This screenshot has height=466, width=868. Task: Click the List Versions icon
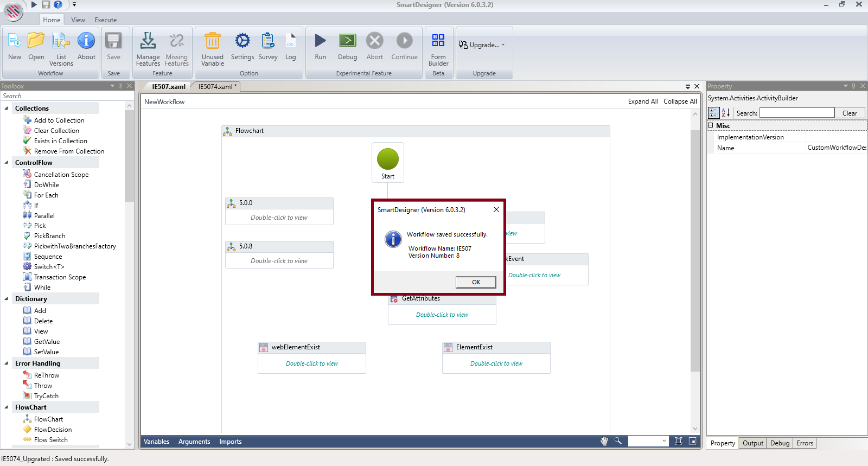[61, 41]
